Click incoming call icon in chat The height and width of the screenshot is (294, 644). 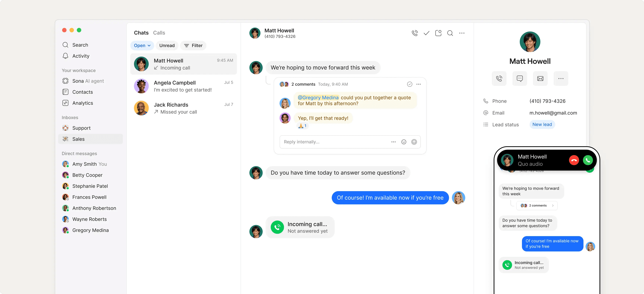[x=277, y=227]
